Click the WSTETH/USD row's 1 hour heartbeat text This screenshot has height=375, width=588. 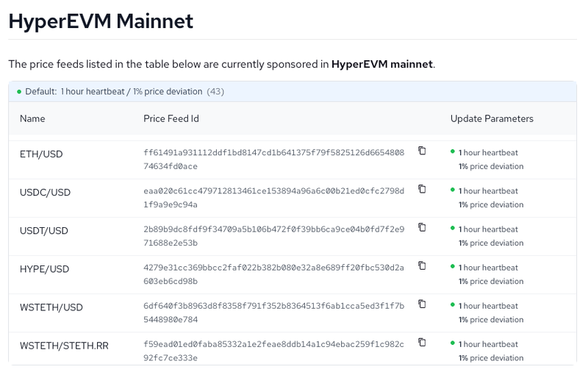(x=488, y=306)
